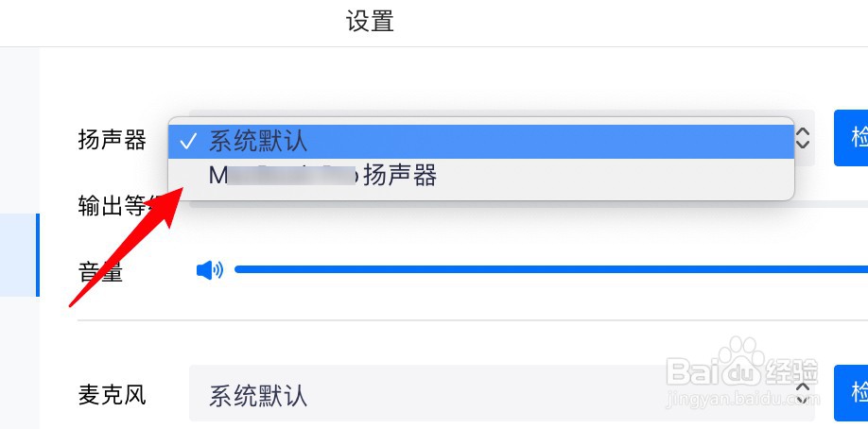Click the microphone dropdown chevron arrows
Image resolution: width=868 pixels, height=429 pixels.
click(802, 393)
